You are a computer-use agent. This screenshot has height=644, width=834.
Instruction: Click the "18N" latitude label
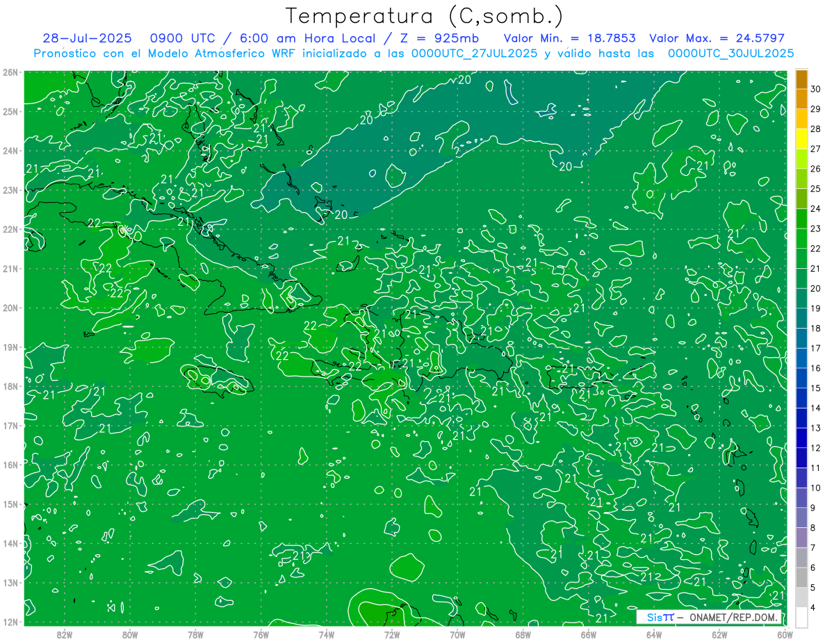coord(10,386)
